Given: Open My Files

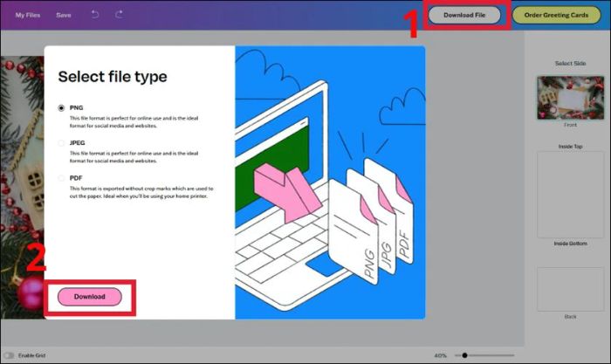Looking at the screenshot, I should point(28,15).
